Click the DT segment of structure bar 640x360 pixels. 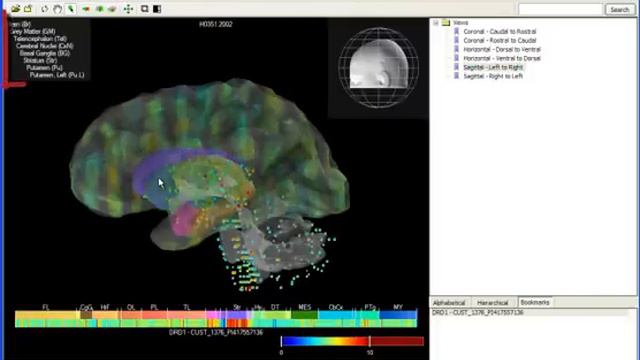(276, 315)
